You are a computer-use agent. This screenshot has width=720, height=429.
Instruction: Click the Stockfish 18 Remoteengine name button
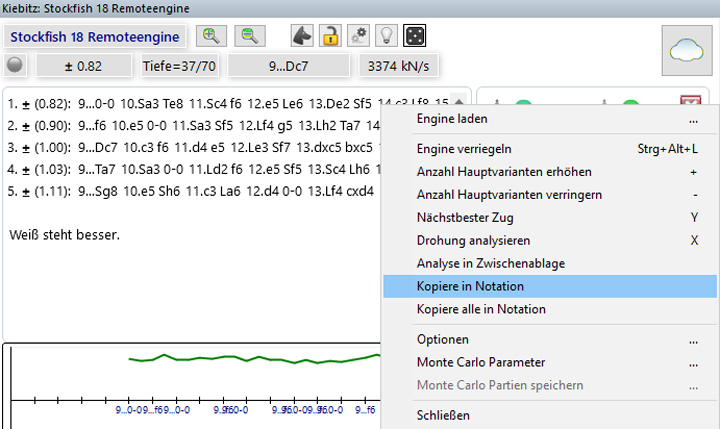pos(96,37)
